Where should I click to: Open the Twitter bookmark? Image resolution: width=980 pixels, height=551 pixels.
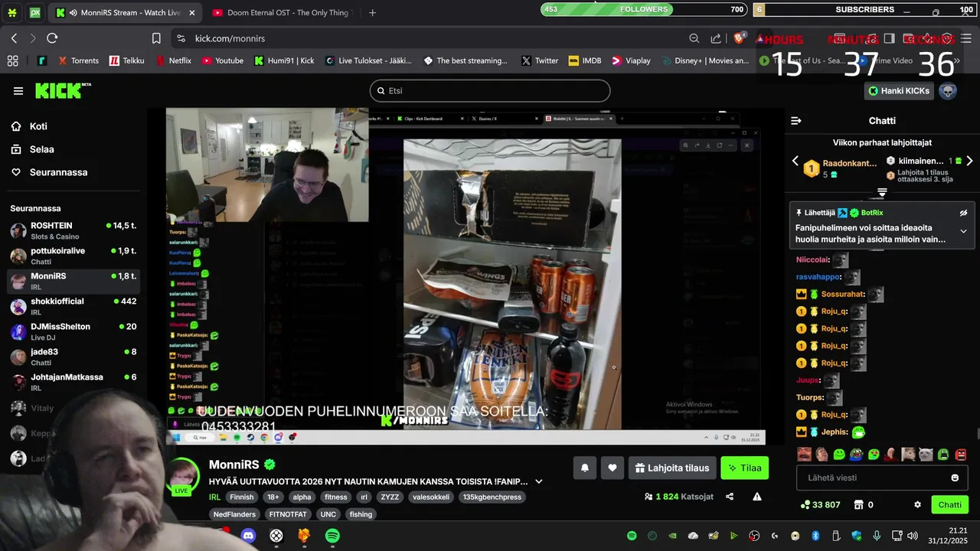[x=540, y=60]
